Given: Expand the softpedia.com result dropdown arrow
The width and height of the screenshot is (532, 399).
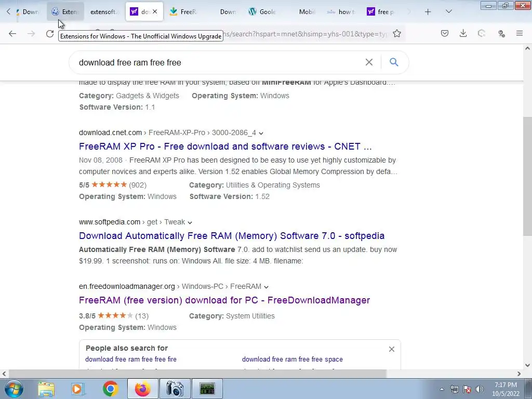Looking at the screenshot, I should (190, 222).
